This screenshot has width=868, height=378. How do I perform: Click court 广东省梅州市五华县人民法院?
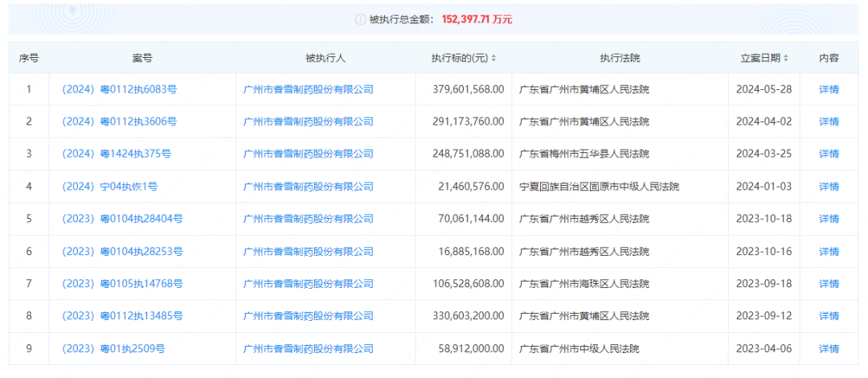(584, 154)
